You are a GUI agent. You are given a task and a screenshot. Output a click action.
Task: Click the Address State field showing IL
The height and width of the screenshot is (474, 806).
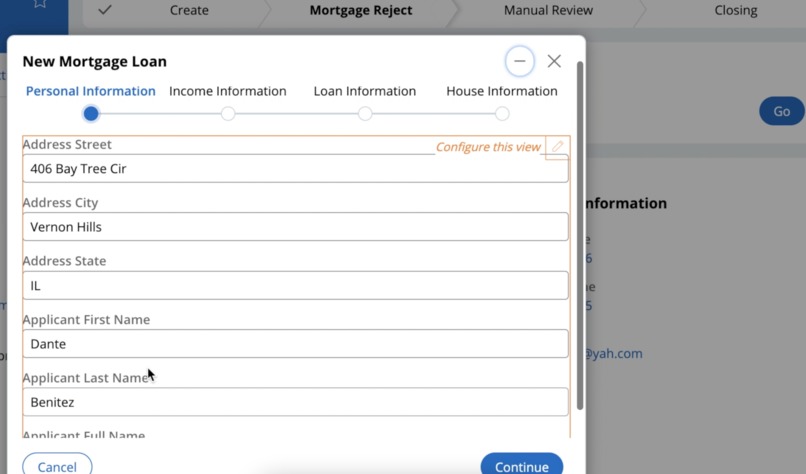296,285
